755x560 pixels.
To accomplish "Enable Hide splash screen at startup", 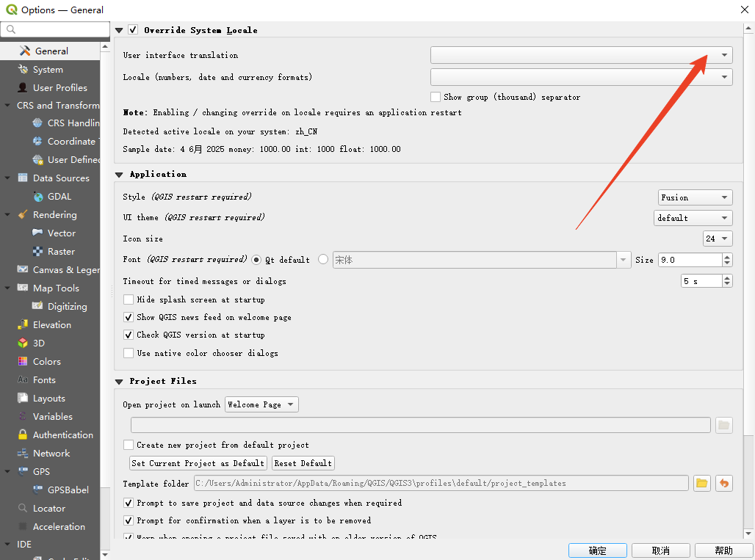I will point(129,299).
